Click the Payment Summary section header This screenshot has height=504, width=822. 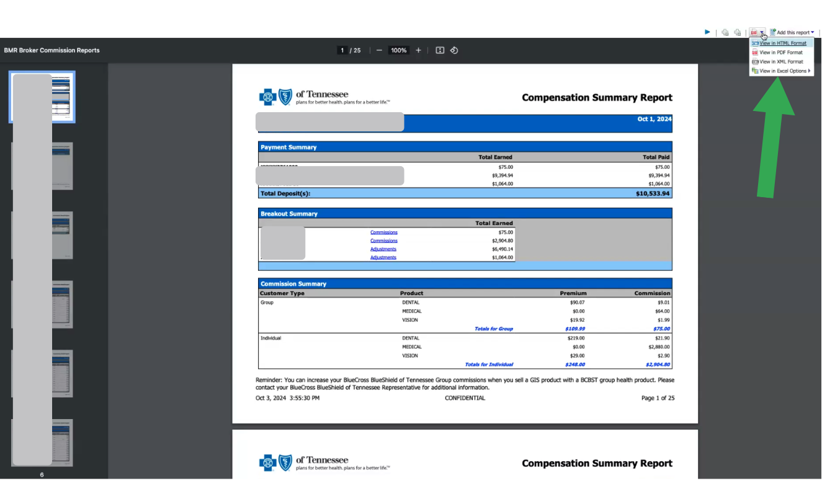pyautogui.click(x=465, y=148)
